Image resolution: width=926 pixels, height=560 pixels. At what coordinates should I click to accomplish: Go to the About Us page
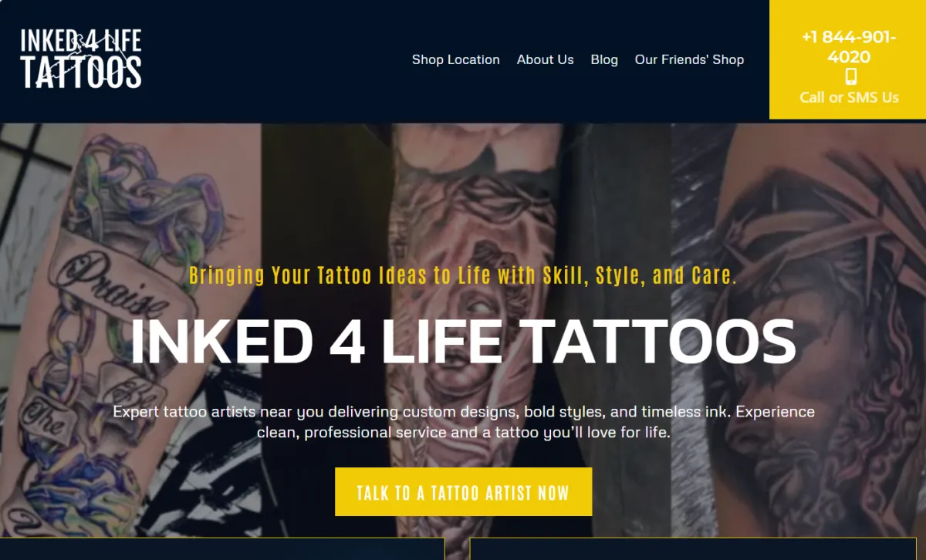[545, 59]
